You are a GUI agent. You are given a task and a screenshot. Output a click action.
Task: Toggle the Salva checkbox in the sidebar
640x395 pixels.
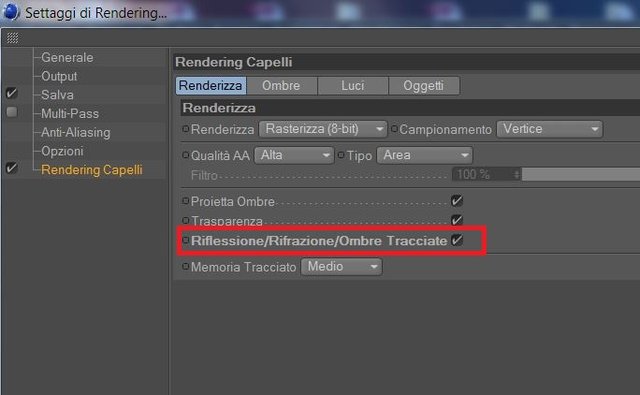(12, 93)
